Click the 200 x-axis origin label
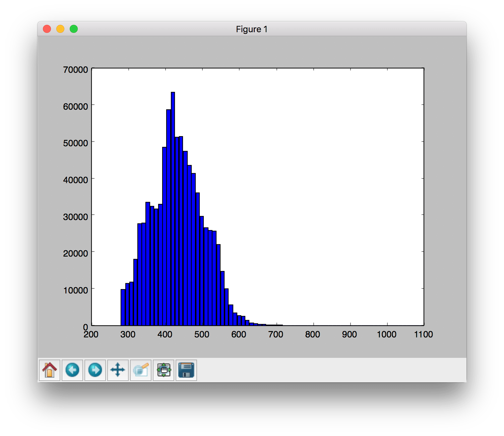This screenshot has height=436, width=504. pyautogui.click(x=91, y=334)
